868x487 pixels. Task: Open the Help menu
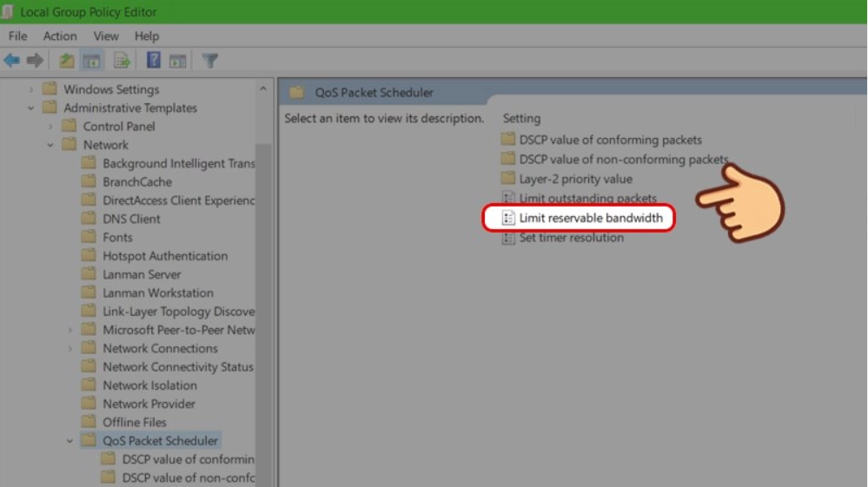[x=147, y=36]
